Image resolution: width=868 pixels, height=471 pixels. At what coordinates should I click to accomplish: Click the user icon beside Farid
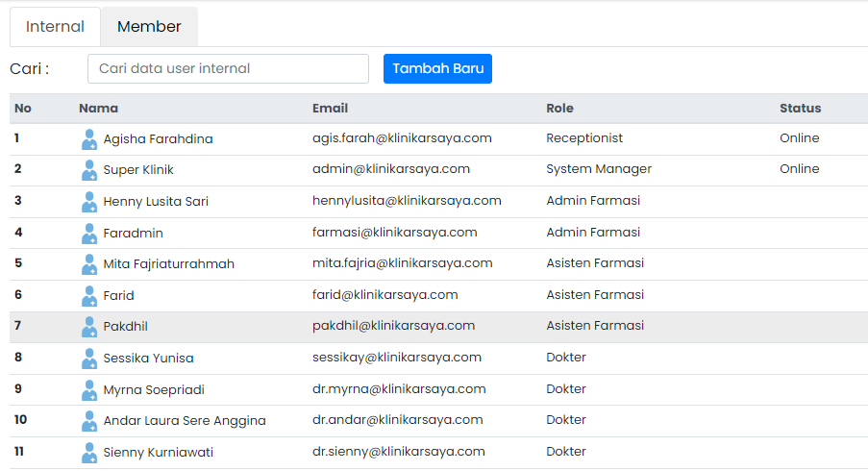point(89,296)
